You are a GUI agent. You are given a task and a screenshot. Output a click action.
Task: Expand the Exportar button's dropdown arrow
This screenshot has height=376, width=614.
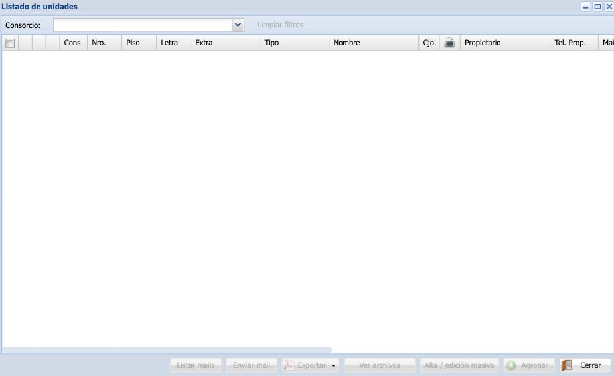click(333, 366)
